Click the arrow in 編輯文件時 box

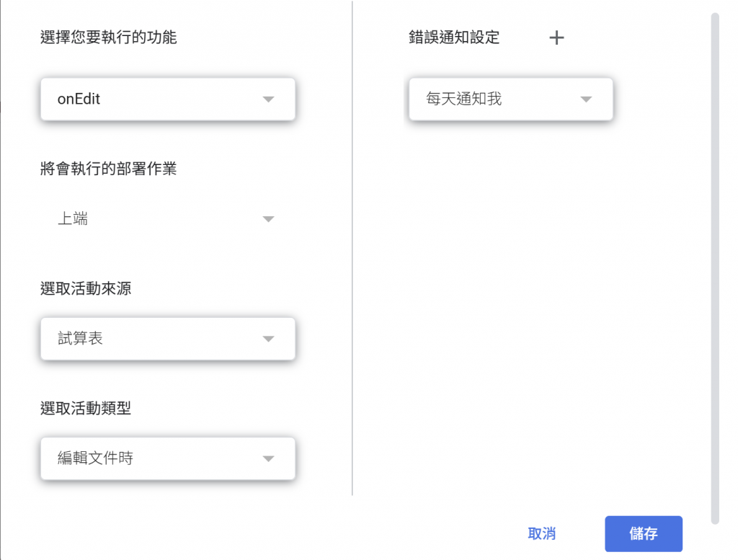(268, 458)
